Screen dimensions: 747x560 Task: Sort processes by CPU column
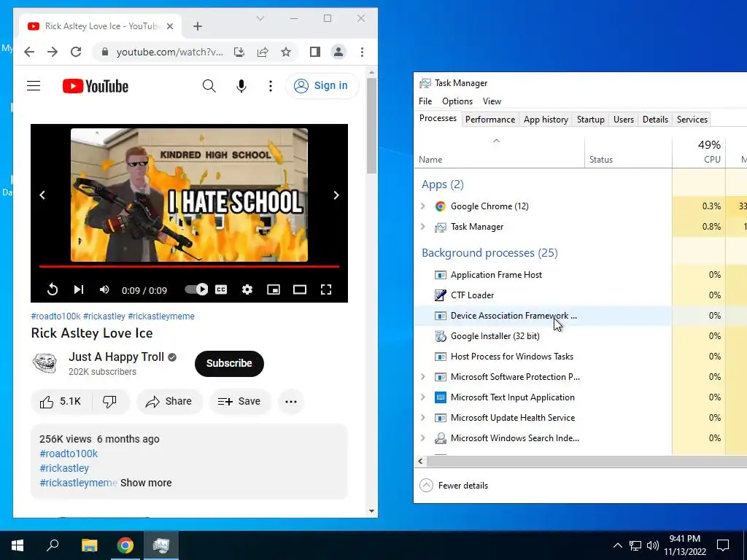point(699,152)
